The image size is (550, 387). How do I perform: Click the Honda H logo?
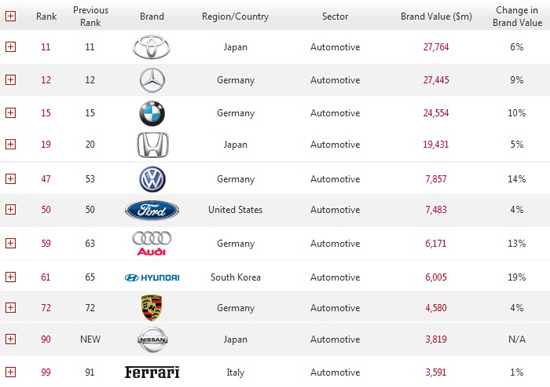pos(152,145)
